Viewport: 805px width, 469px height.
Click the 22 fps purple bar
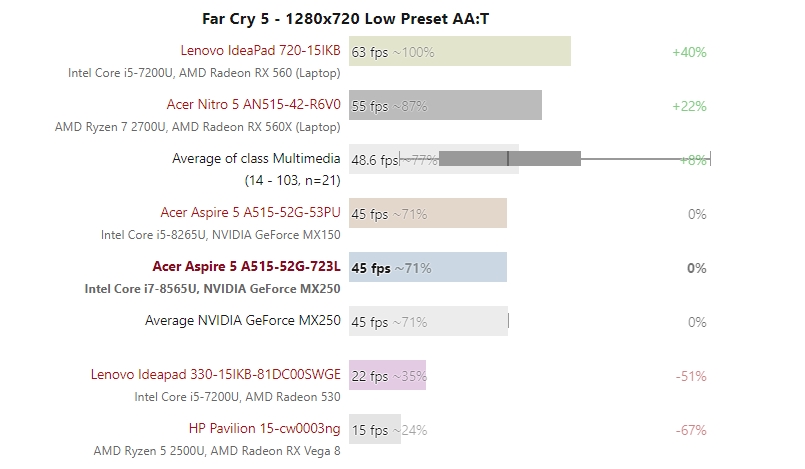click(x=387, y=376)
